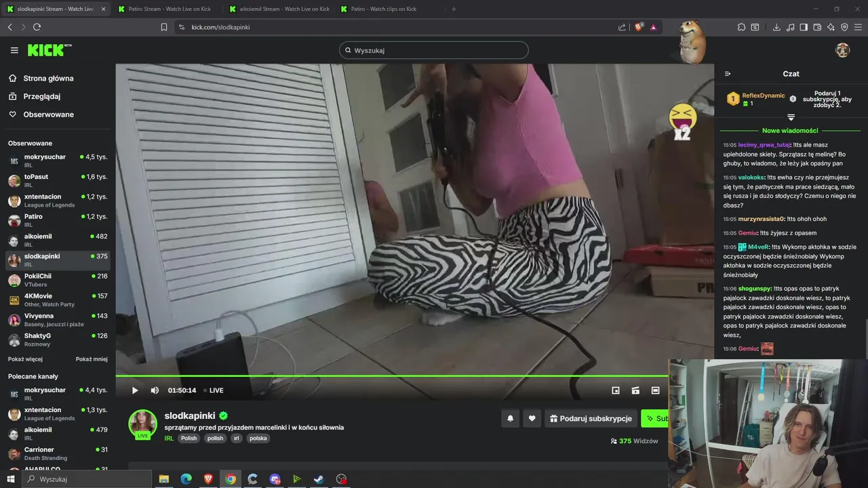Expand the gift leaderboard arrow in chat

click(x=791, y=117)
